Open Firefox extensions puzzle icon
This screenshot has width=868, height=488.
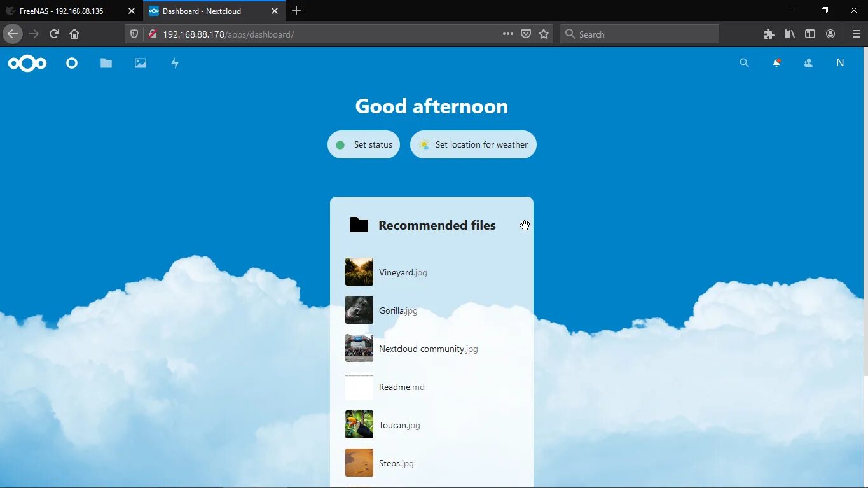coord(769,34)
